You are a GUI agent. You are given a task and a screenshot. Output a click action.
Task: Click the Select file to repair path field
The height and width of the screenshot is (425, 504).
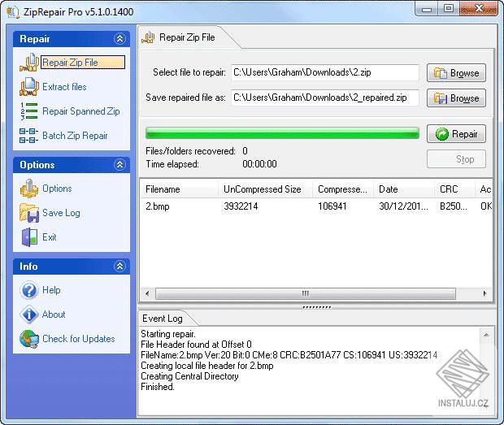(x=325, y=72)
